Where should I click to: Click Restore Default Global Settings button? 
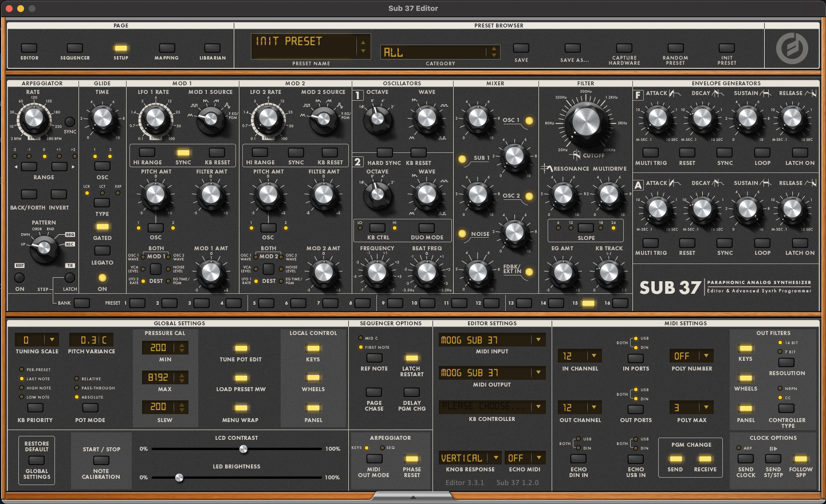(x=37, y=460)
